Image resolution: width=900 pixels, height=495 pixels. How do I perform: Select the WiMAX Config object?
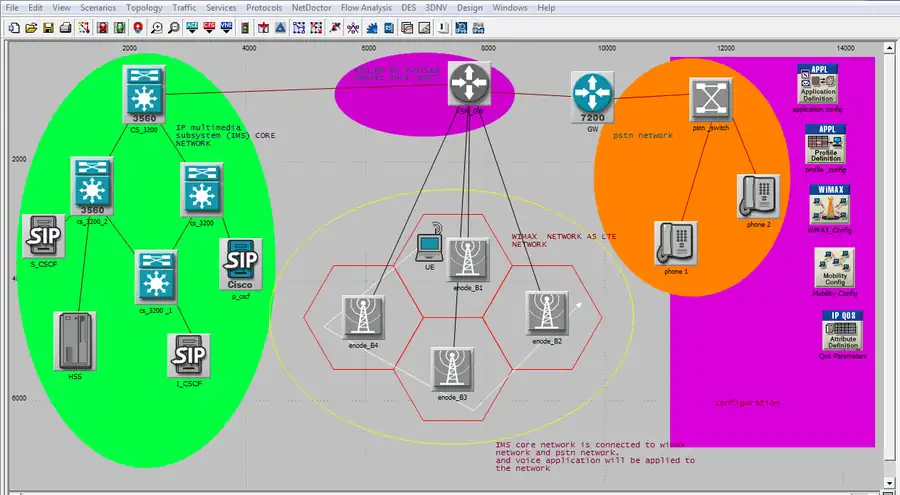(x=829, y=204)
